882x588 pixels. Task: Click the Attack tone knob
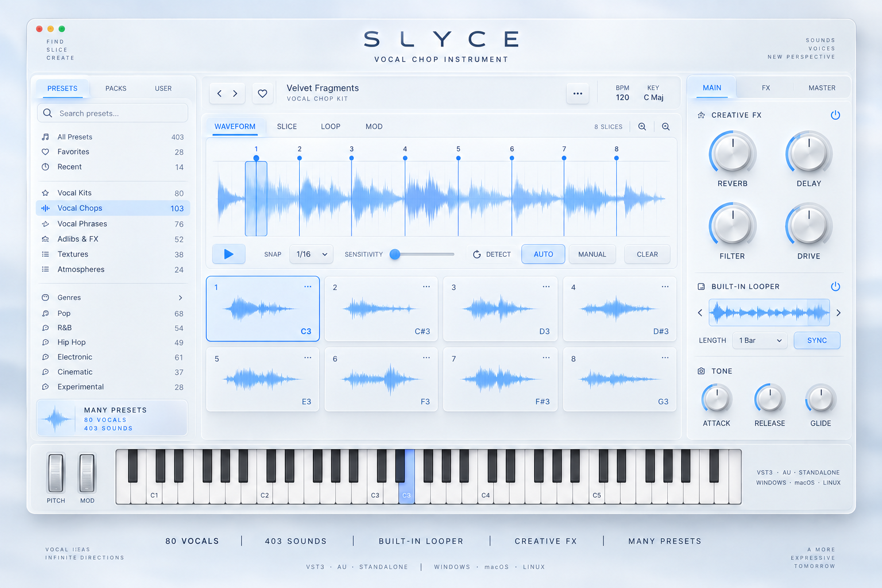point(717,399)
